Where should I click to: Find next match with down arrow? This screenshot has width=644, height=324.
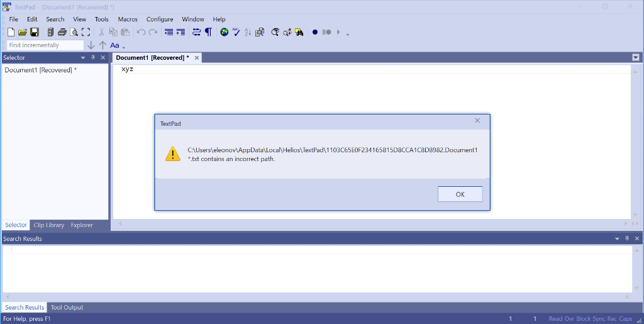click(x=91, y=45)
